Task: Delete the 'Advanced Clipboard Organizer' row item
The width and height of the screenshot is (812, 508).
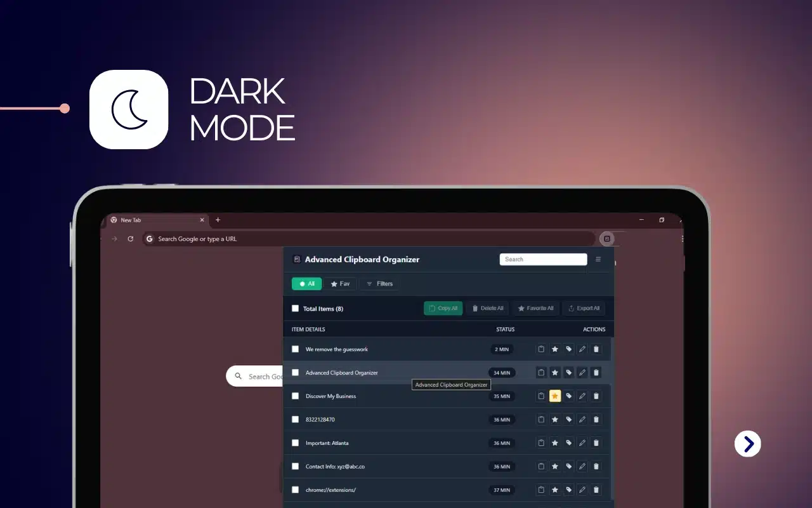Action: click(596, 373)
